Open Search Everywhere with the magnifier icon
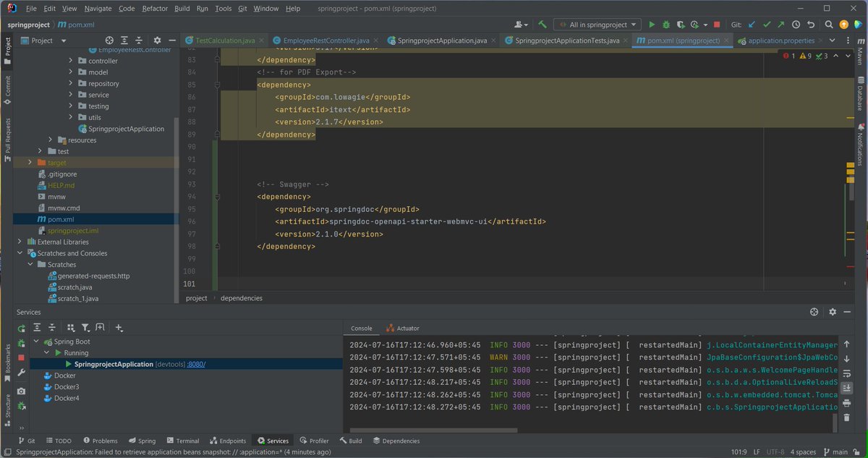The image size is (868, 458). point(829,24)
